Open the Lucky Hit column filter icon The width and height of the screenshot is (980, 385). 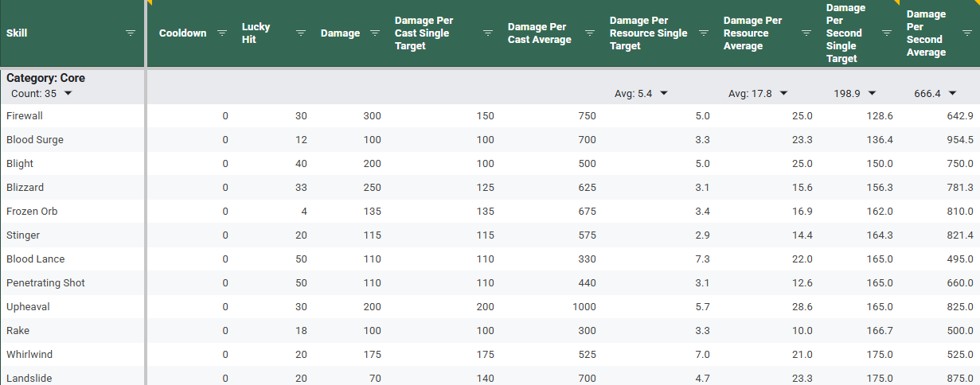(x=301, y=33)
